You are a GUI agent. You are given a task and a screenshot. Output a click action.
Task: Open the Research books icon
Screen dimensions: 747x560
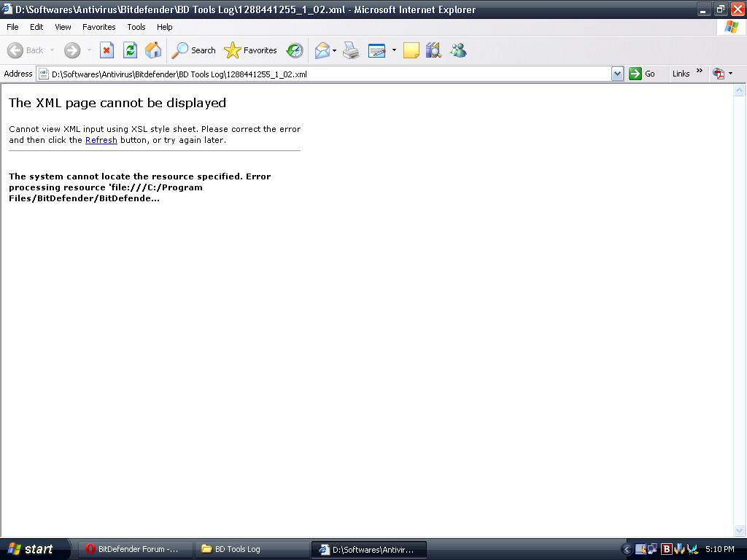(433, 50)
